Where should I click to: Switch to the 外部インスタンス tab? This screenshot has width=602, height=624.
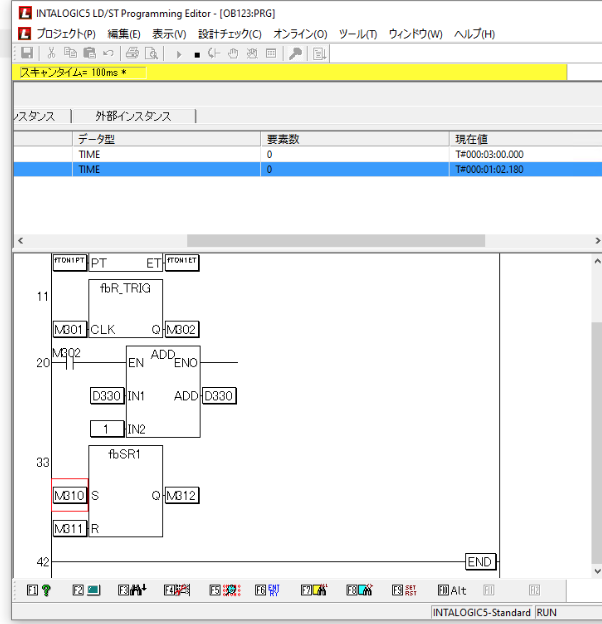(x=133, y=116)
